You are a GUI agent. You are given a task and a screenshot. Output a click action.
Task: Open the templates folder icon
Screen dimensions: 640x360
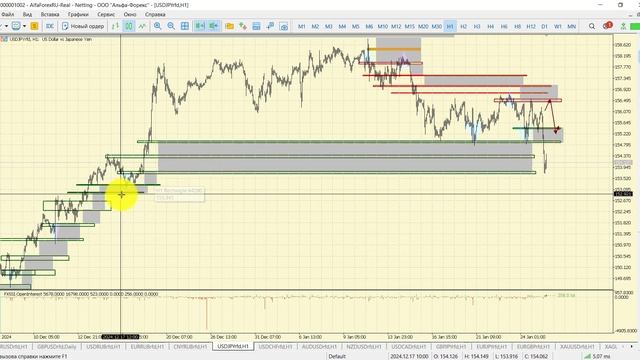pos(229,26)
